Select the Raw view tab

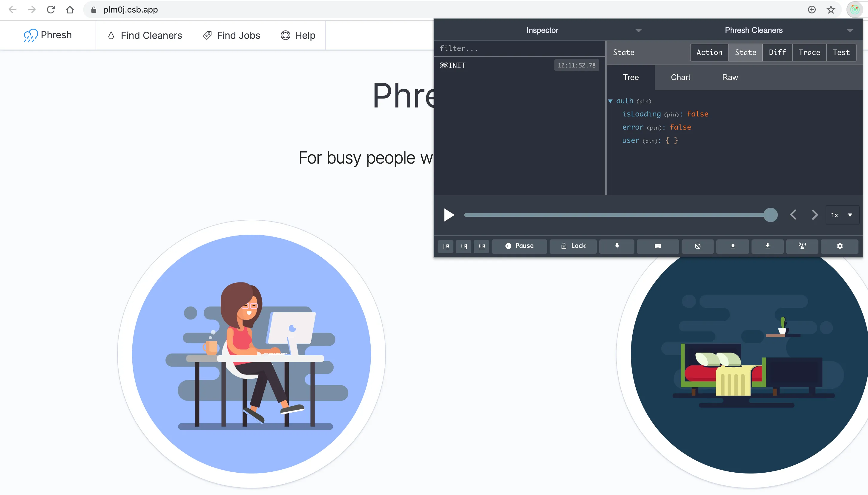(730, 77)
